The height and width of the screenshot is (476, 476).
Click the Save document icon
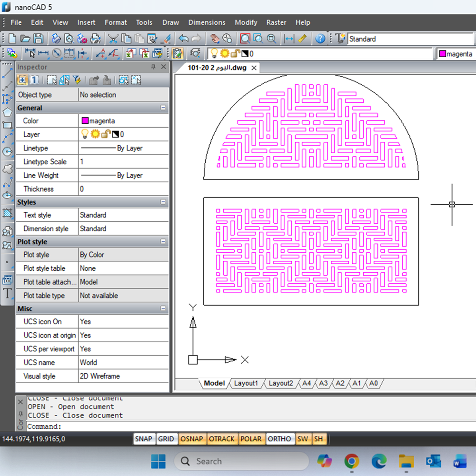pyautogui.click(x=39, y=39)
